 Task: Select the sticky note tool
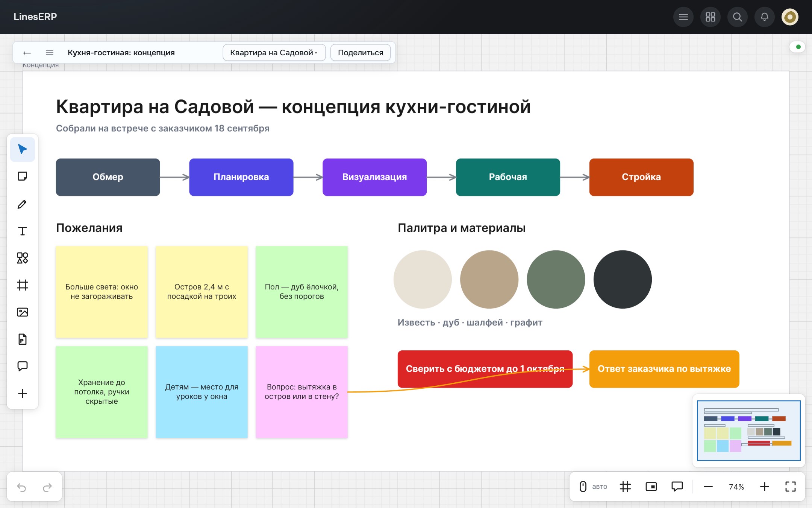23,176
